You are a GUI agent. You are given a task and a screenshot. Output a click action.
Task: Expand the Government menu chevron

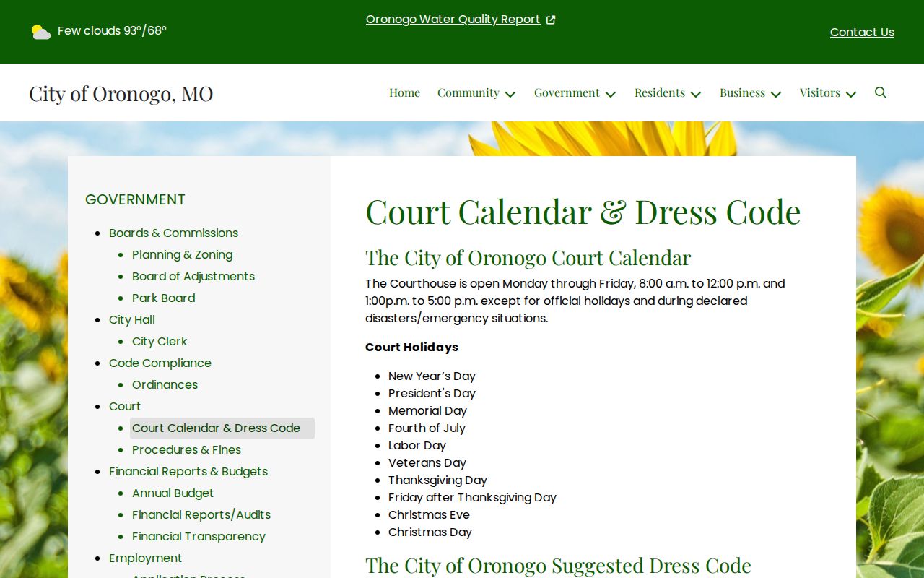pos(611,94)
